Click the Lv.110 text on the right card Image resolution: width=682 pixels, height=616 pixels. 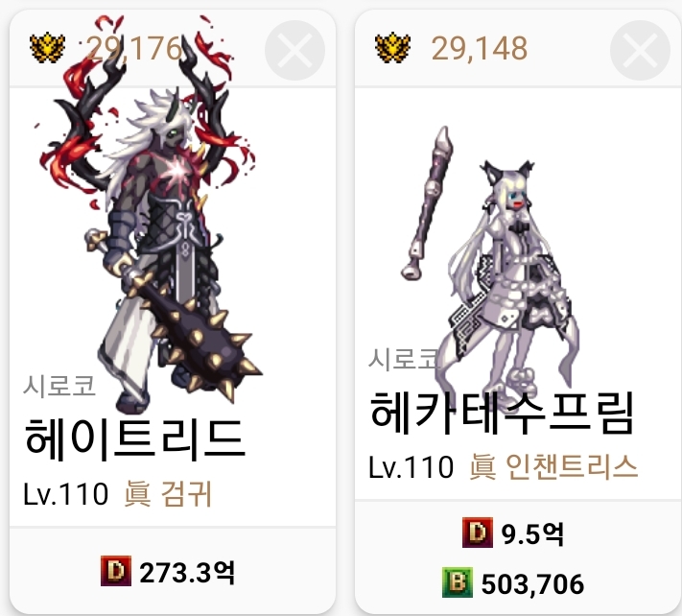point(412,467)
